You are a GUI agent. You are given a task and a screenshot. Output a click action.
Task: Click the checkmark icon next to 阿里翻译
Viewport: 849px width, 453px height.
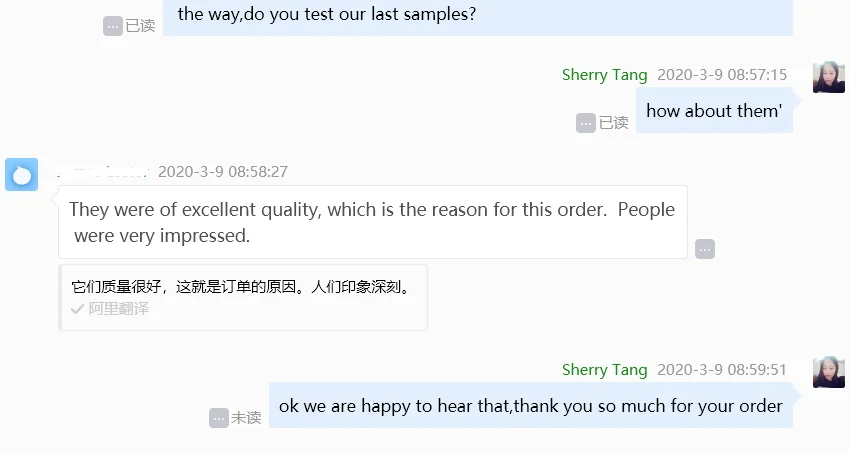(x=77, y=309)
